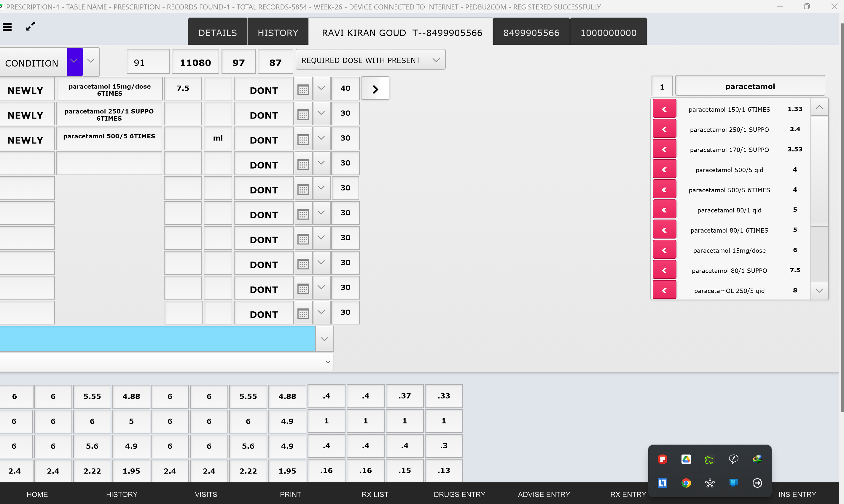Click pink arrow beside paracetamol 150/1 6TIMES
The image size is (844, 504).
point(664,109)
